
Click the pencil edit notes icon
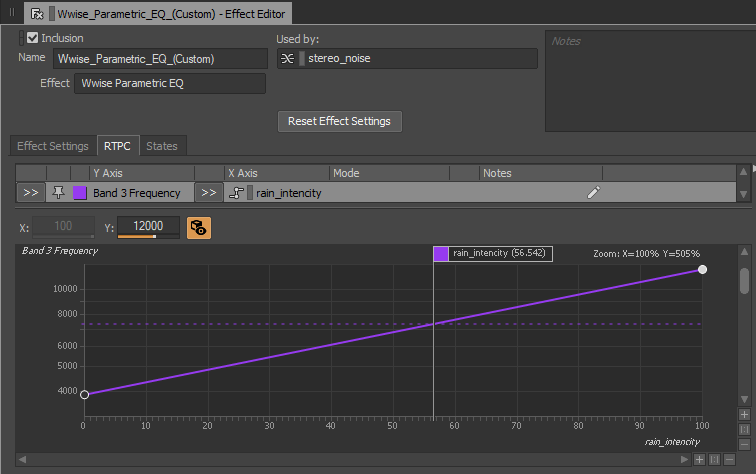tap(594, 192)
